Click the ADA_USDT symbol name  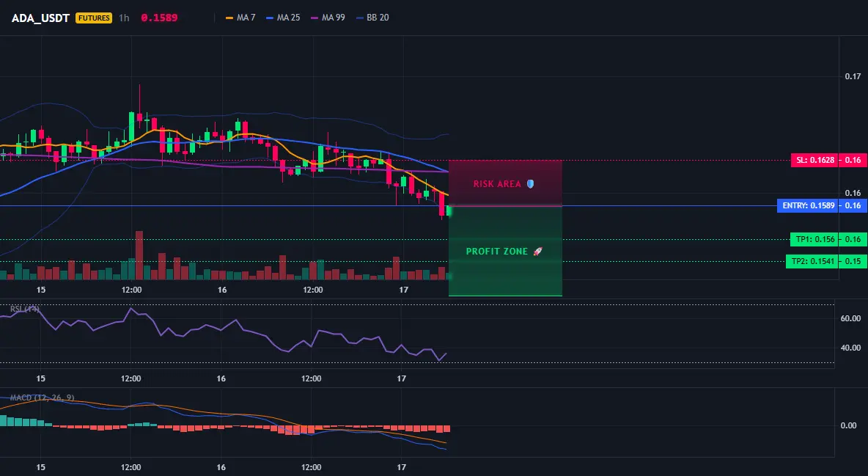pyautogui.click(x=41, y=18)
